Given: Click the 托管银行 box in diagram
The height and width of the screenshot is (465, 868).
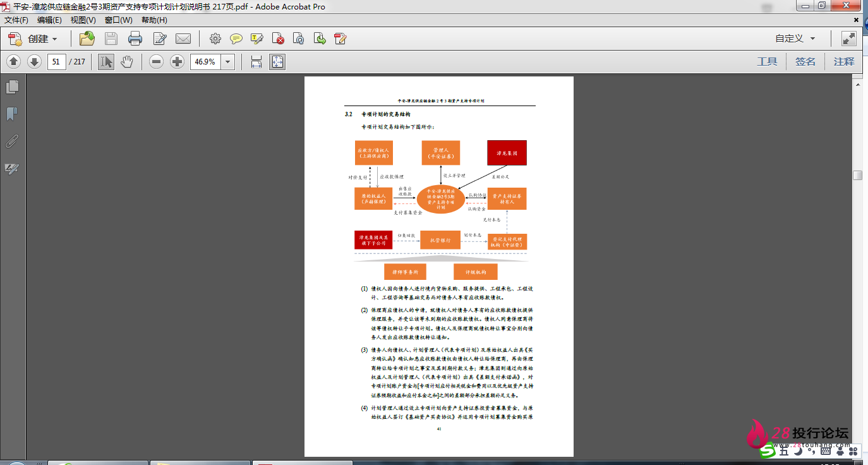Looking at the screenshot, I should pyautogui.click(x=440, y=241).
